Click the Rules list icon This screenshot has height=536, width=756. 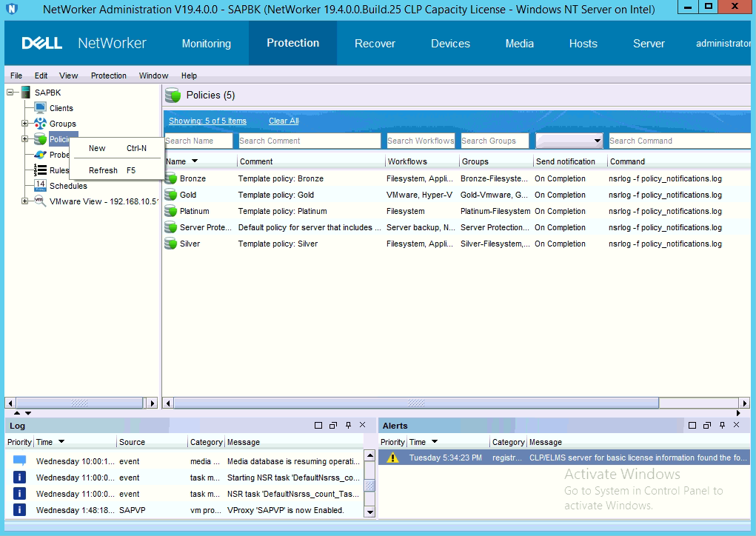(41, 170)
